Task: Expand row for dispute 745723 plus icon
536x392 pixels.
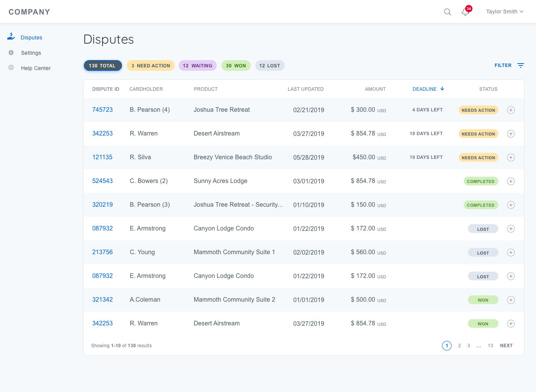Action: 511,110
